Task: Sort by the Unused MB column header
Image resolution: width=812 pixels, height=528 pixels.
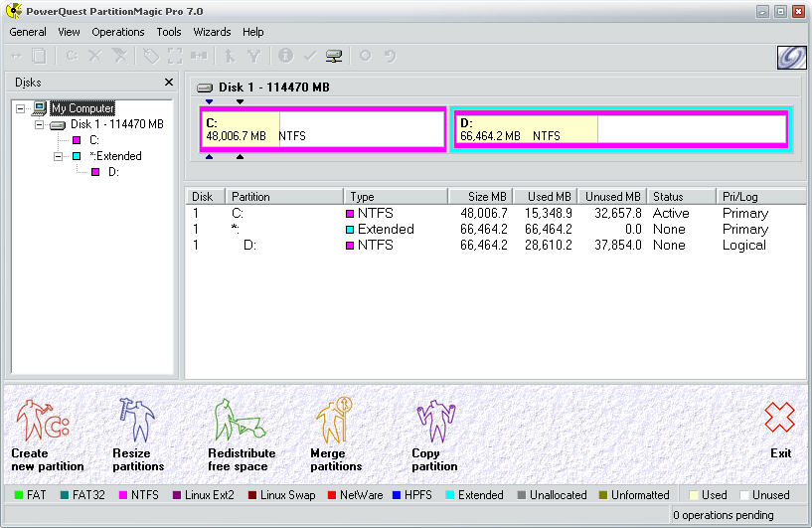Action: point(612,197)
